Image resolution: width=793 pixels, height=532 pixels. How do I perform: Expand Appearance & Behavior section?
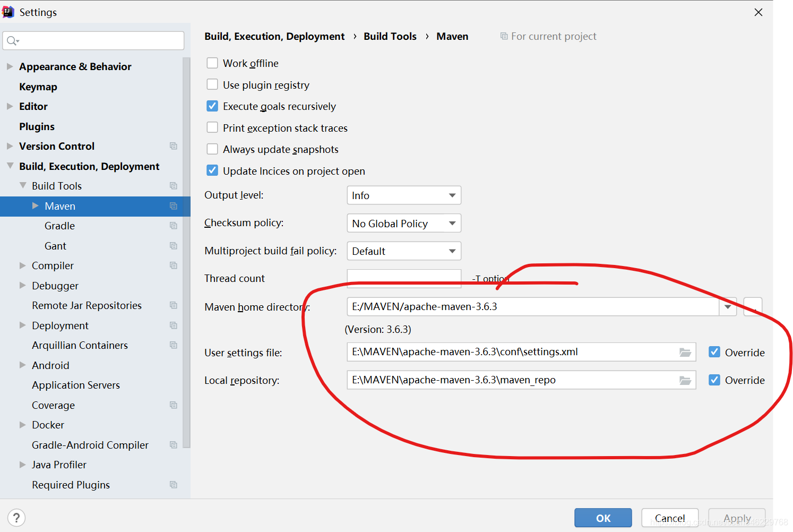(10, 66)
